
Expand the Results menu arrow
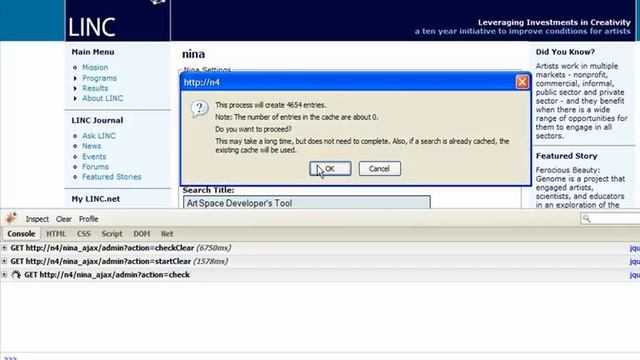[75, 88]
